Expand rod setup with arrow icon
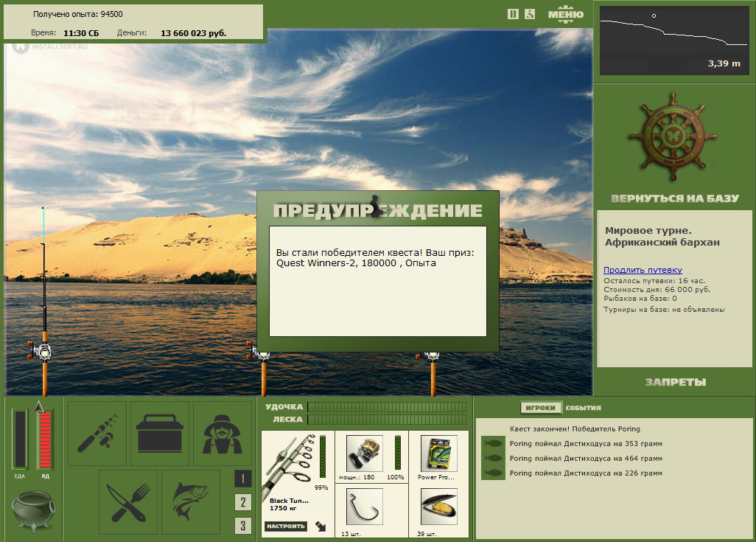Image resolution: width=756 pixels, height=542 pixels. click(321, 526)
